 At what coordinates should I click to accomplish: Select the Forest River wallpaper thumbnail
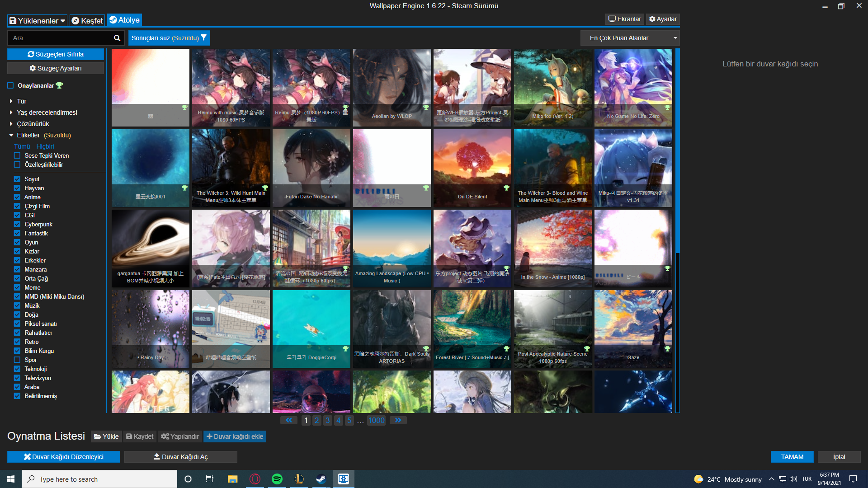tap(472, 329)
